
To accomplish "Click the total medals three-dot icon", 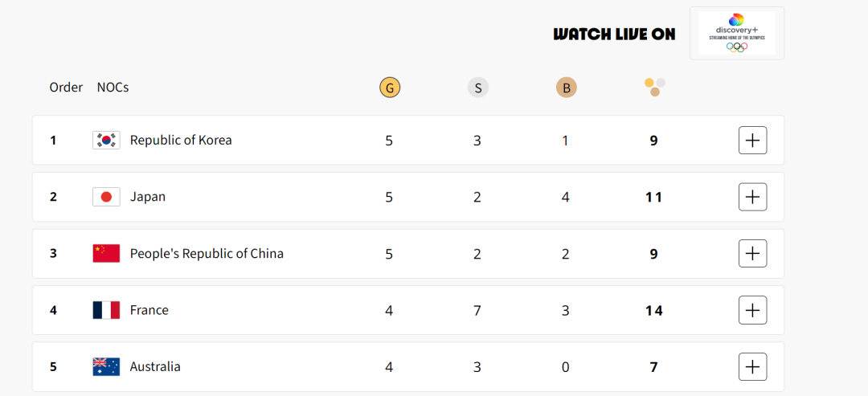I will click(655, 88).
